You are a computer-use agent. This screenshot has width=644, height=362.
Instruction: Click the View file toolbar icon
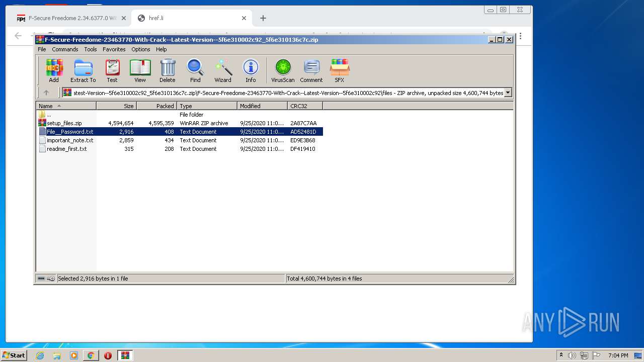point(140,71)
